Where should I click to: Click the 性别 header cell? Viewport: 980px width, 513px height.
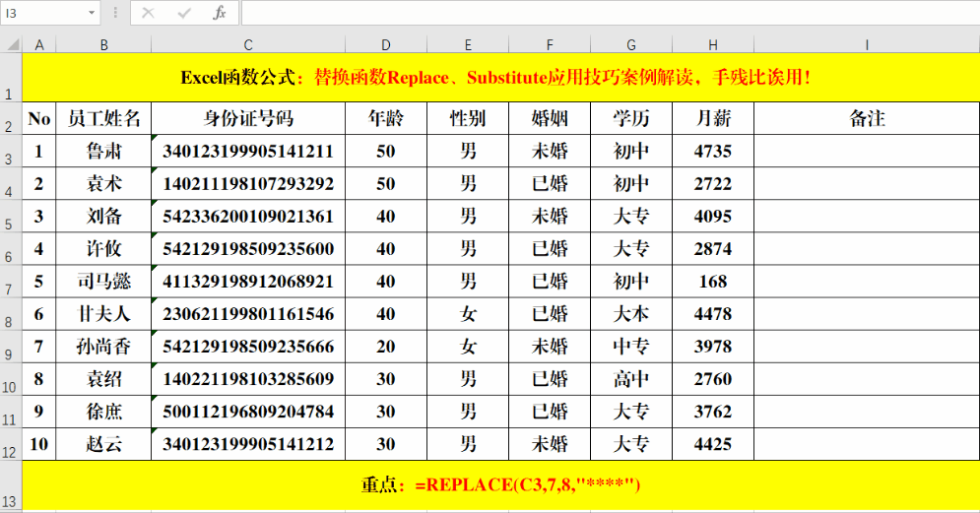pos(468,119)
